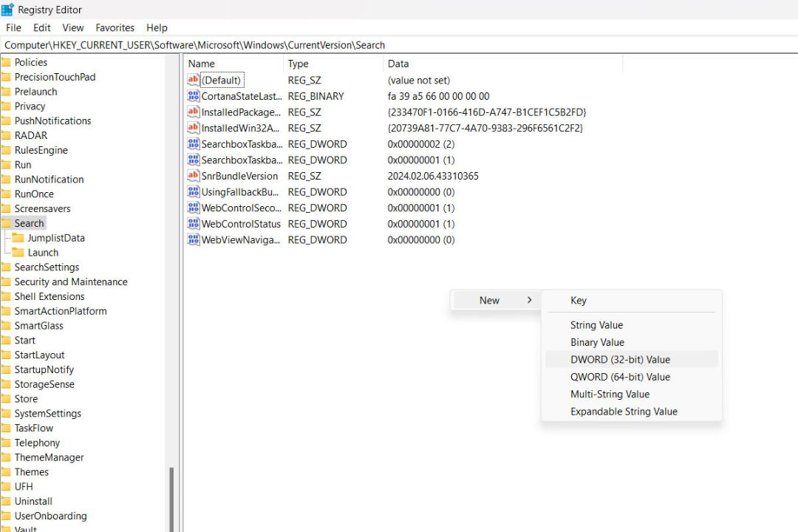Viewport: 798px width, 532px height.
Task: Select the SmartActionPlatform key
Action: point(61,311)
